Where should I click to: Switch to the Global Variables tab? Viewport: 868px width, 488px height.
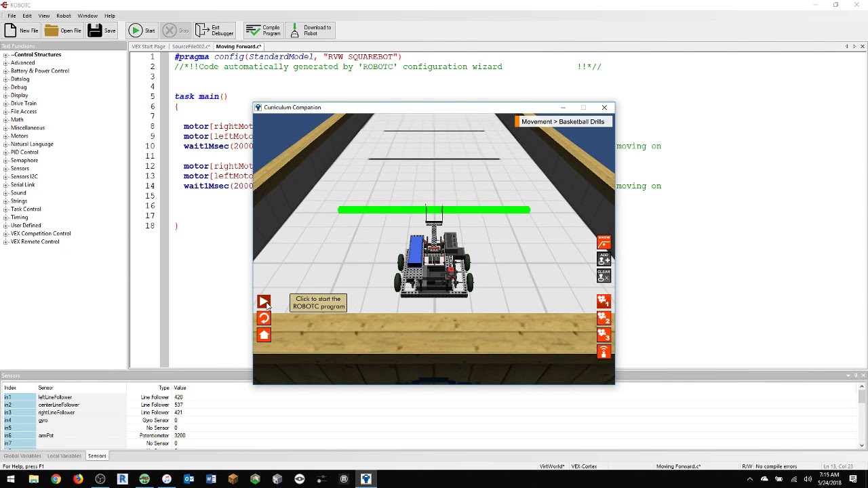click(x=22, y=456)
